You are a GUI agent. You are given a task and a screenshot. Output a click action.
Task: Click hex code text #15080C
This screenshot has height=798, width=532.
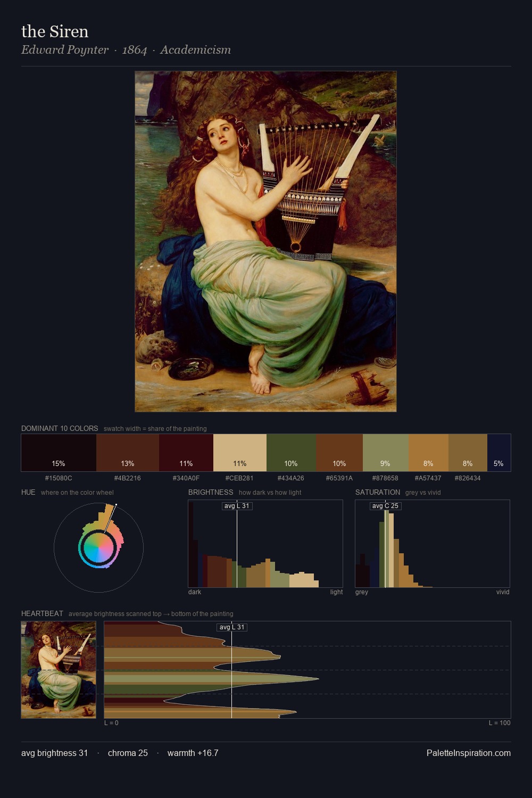[59, 478]
